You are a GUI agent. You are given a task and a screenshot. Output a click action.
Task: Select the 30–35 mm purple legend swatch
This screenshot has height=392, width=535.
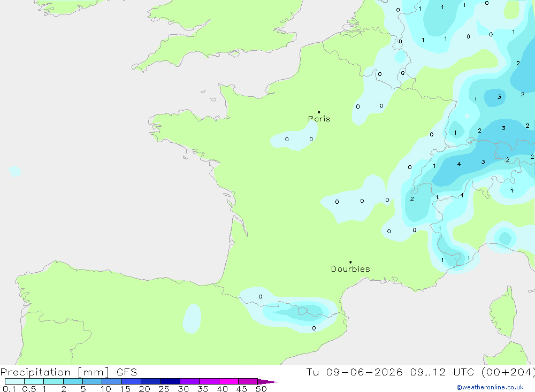[189, 381]
